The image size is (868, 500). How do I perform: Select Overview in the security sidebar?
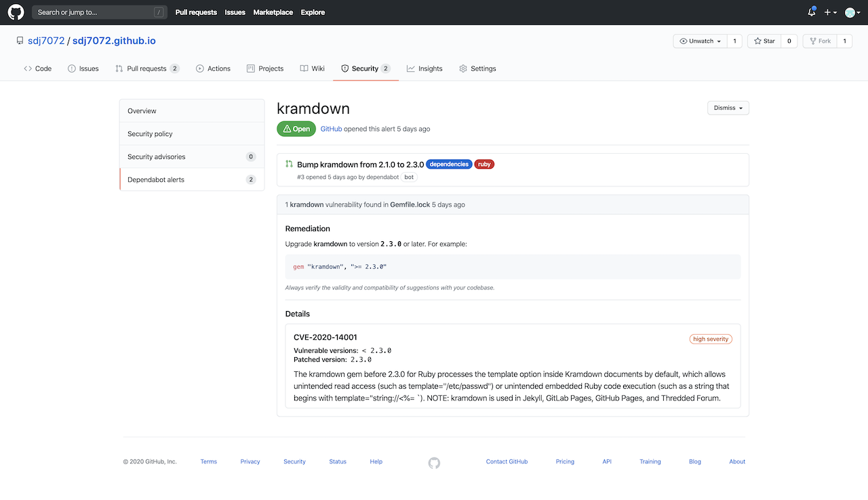click(x=192, y=111)
